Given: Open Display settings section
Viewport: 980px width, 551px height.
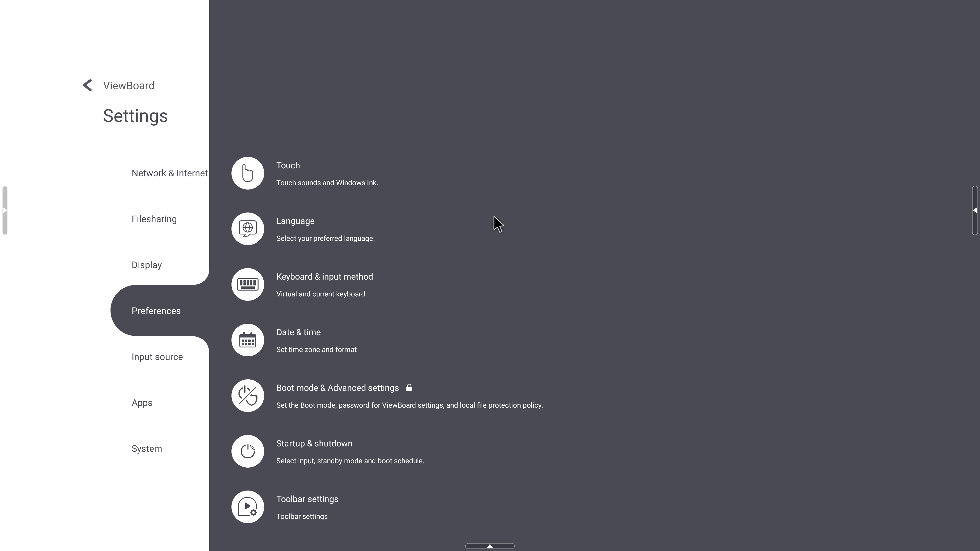Looking at the screenshot, I should pos(147,264).
